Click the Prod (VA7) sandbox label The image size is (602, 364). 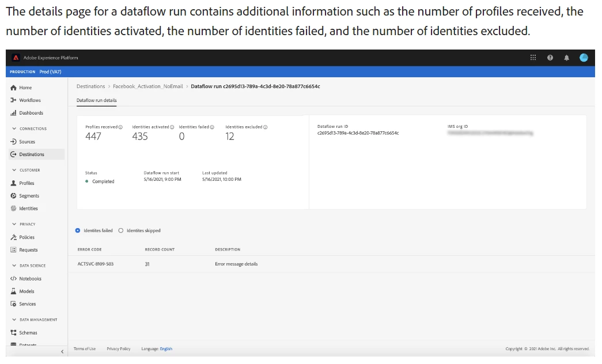(x=50, y=72)
